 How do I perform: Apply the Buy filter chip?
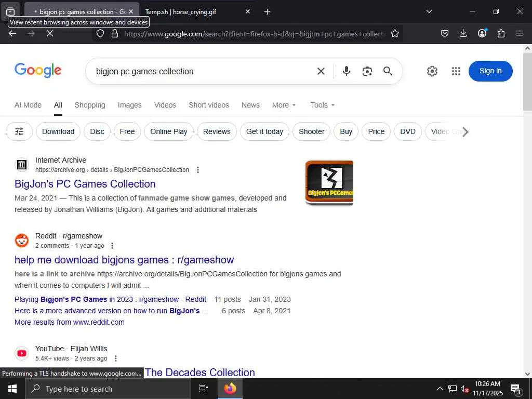[346, 131]
